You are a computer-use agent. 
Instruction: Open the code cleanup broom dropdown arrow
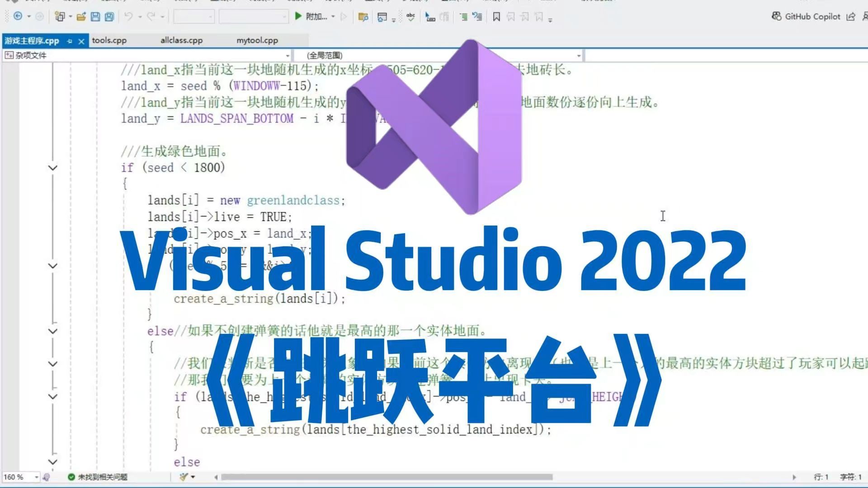click(x=193, y=477)
